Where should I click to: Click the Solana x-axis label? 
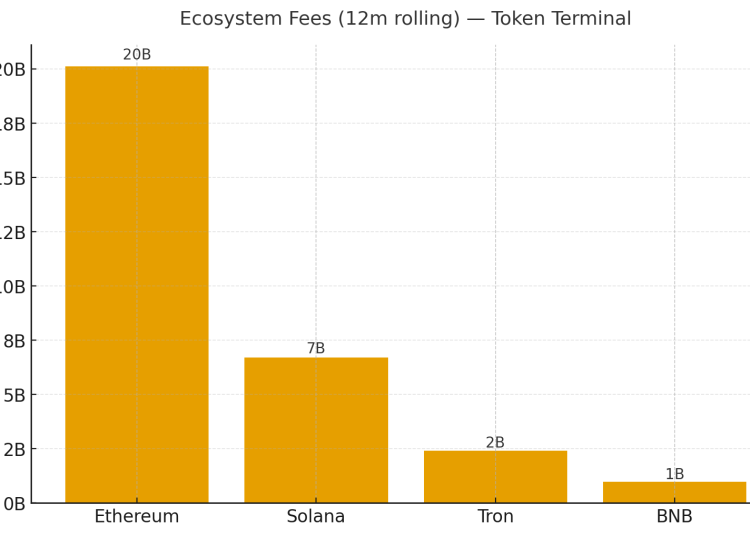point(316,517)
